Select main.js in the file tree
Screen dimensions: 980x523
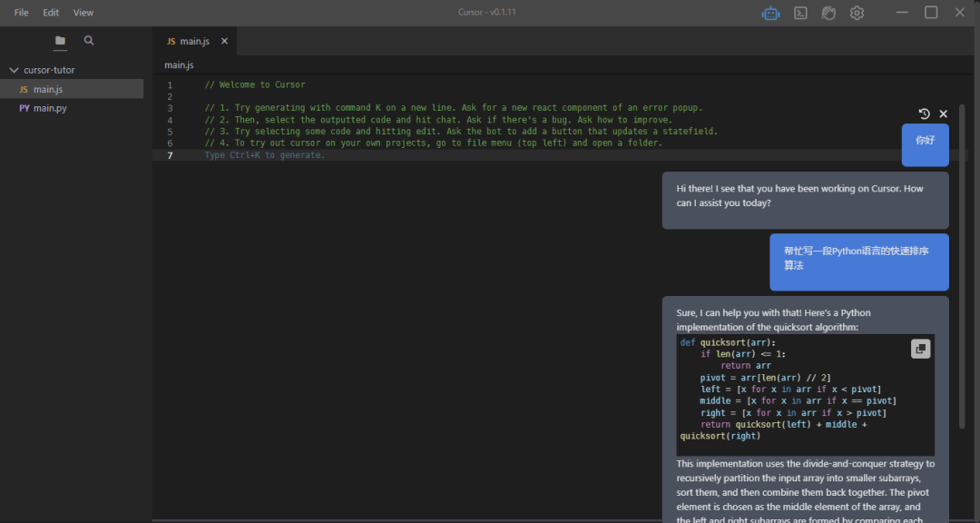pos(47,89)
